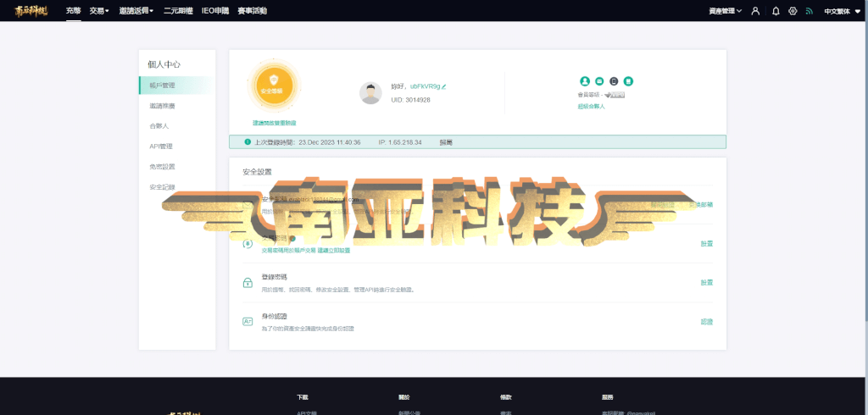This screenshot has height=415, width=868.
Task: Open the 充幣 deposit tab
Action: pos(73,10)
